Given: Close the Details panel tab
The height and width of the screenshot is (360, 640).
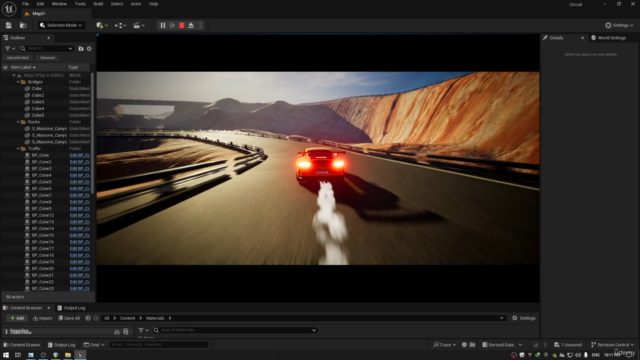Looking at the screenshot, I should [582, 38].
